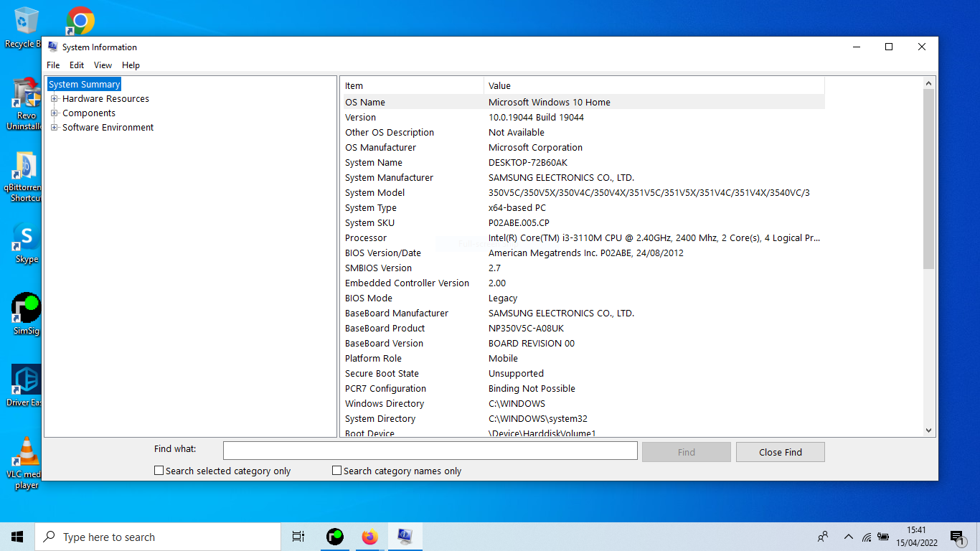
Task: Click the Close Find button
Action: 781,452
